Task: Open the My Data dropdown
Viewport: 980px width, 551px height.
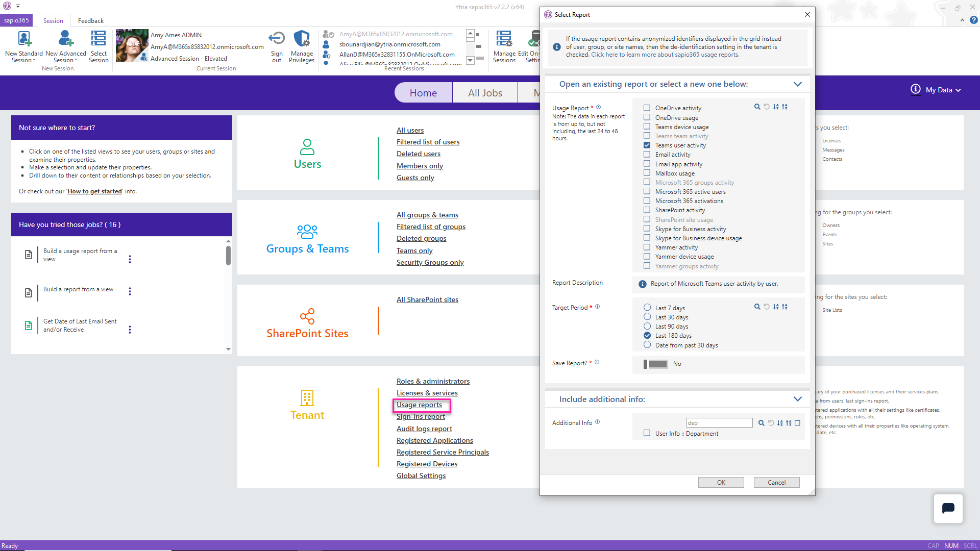Action: pyautogui.click(x=943, y=90)
